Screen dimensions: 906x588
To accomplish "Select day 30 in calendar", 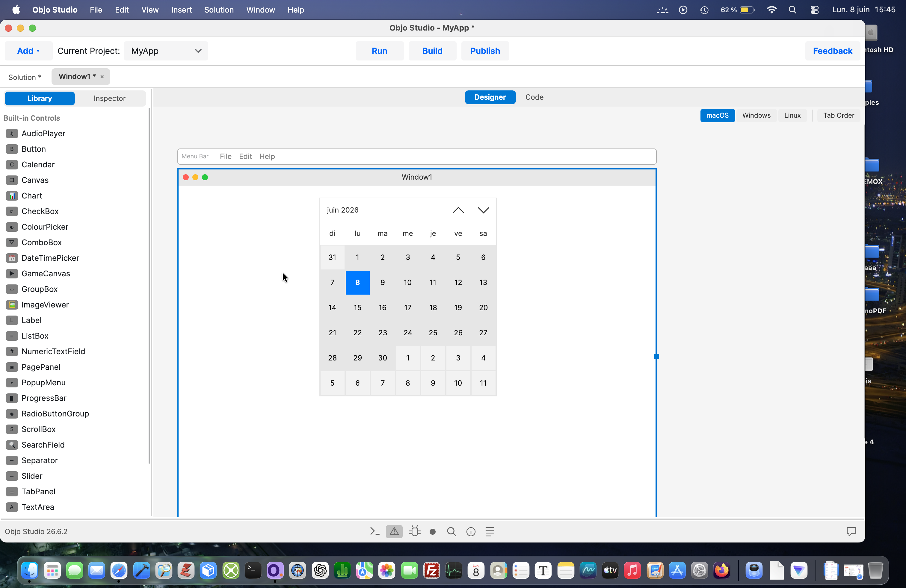I will click(383, 357).
